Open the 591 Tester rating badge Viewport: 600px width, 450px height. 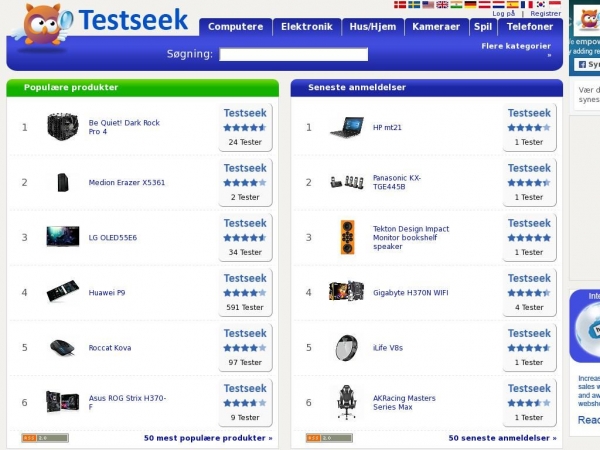pos(245,293)
